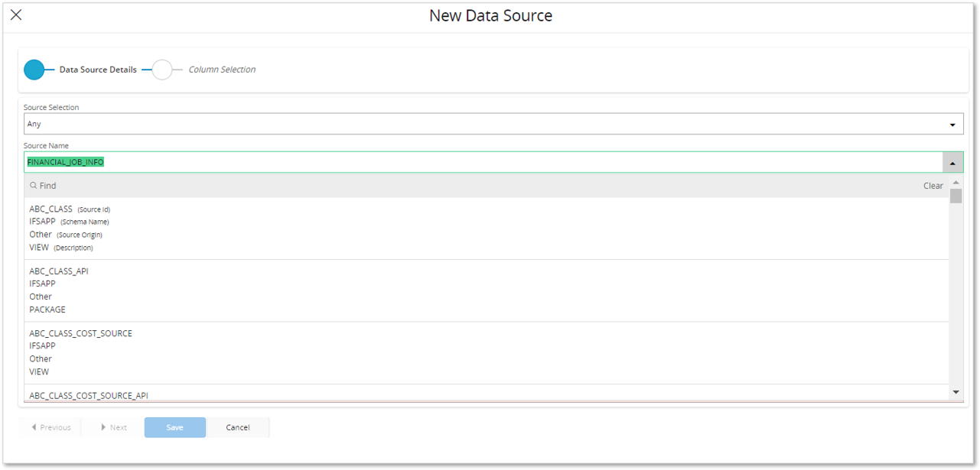Advance with the Next button
The image size is (980, 470).
tap(114, 427)
